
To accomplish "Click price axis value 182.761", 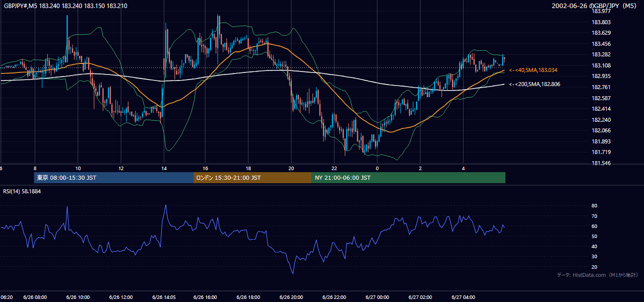I will click(x=601, y=87).
